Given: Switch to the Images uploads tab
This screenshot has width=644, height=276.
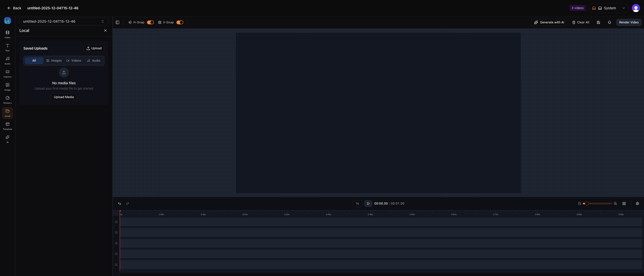Looking at the screenshot, I should [x=54, y=61].
